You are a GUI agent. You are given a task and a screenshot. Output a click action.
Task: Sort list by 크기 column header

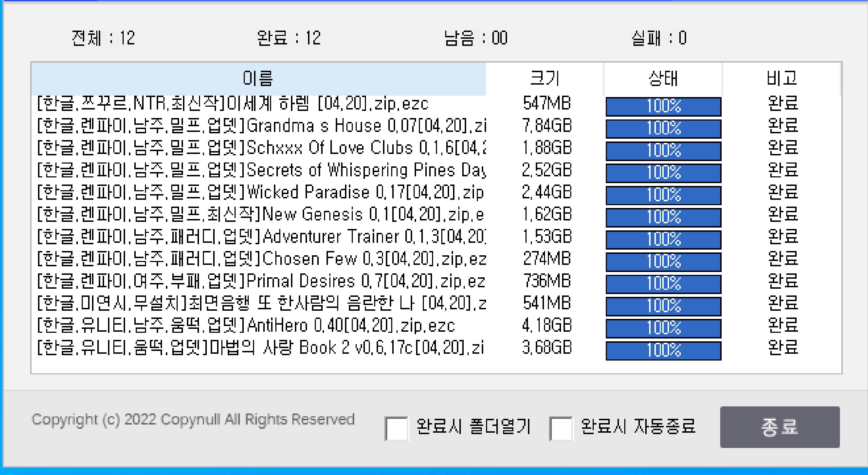coord(544,78)
